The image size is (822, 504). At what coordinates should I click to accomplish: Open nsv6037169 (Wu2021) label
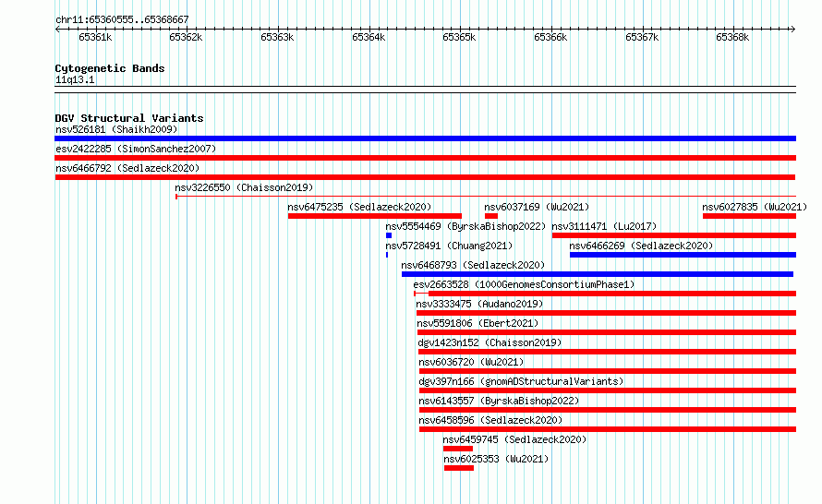point(537,207)
